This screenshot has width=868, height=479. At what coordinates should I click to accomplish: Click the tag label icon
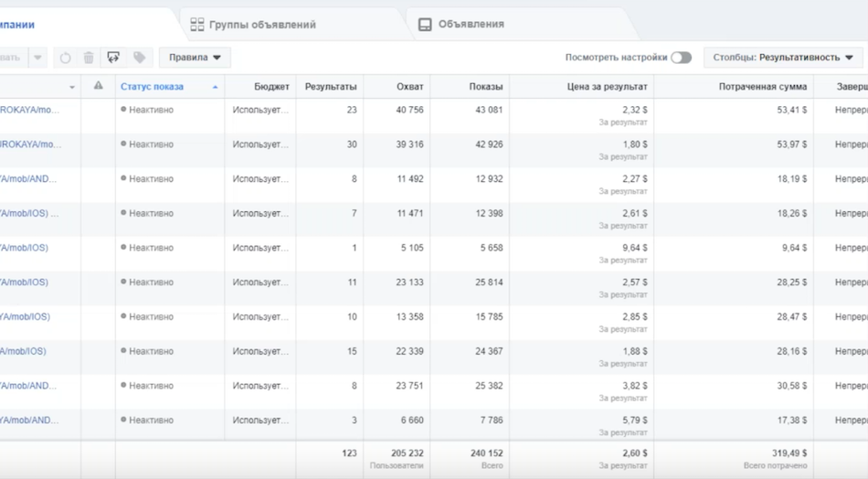(140, 58)
